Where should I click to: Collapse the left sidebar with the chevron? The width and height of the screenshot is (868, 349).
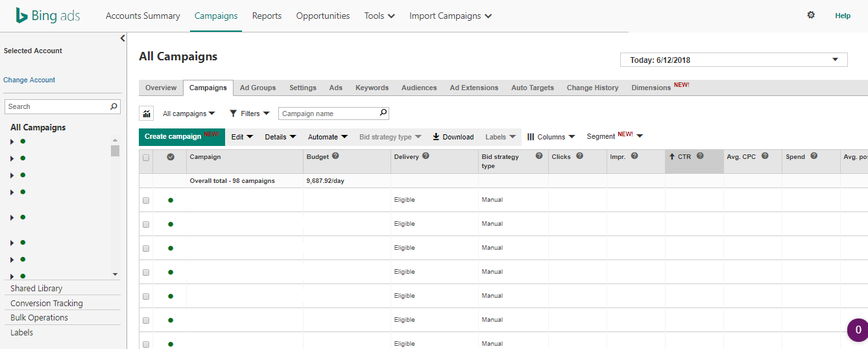(123, 38)
